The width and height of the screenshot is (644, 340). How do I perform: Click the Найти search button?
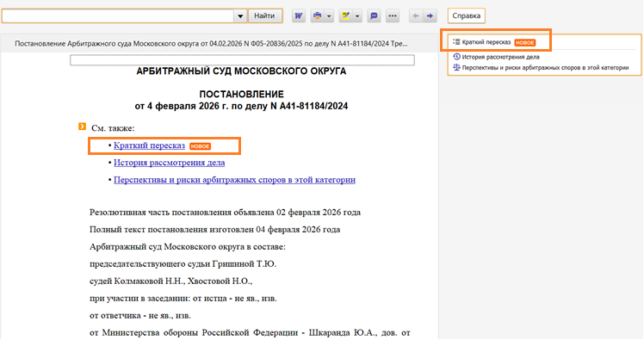[264, 16]
